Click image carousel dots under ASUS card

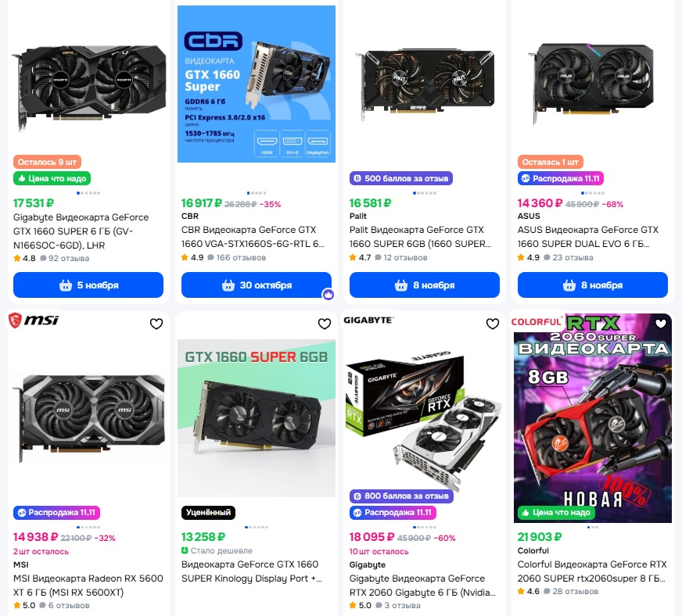click(592, 193)
